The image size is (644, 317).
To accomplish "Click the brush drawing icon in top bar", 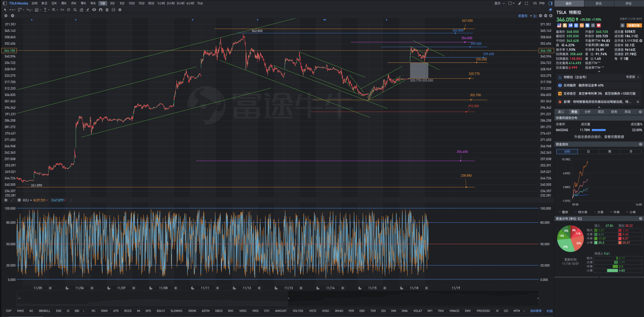I will [519, 3].
